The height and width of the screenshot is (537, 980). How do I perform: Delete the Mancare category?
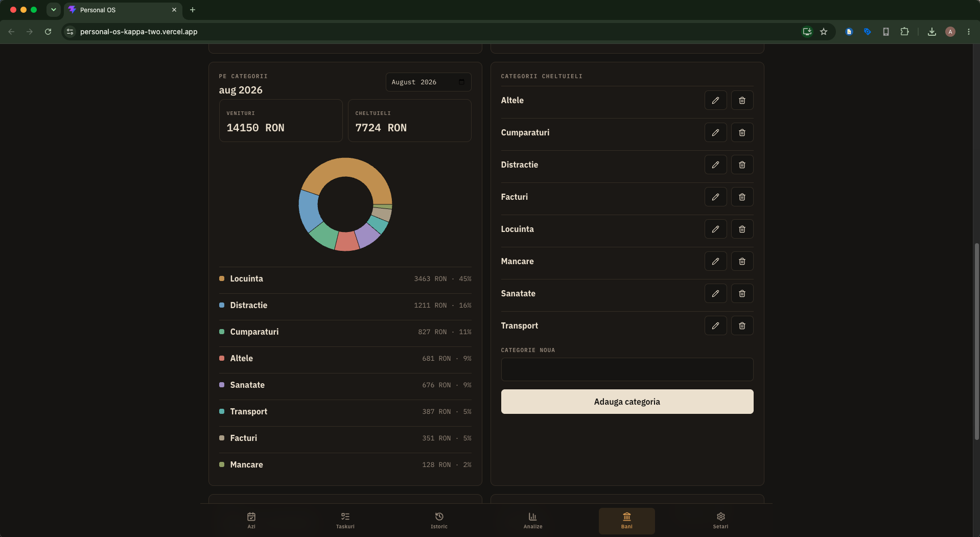[x=742, y=261]
